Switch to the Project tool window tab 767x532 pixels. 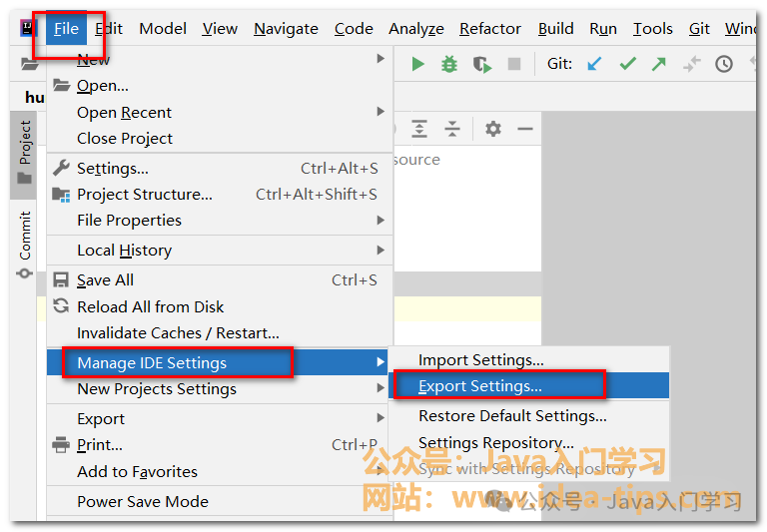pyautogui.click(x=24, y=153)
